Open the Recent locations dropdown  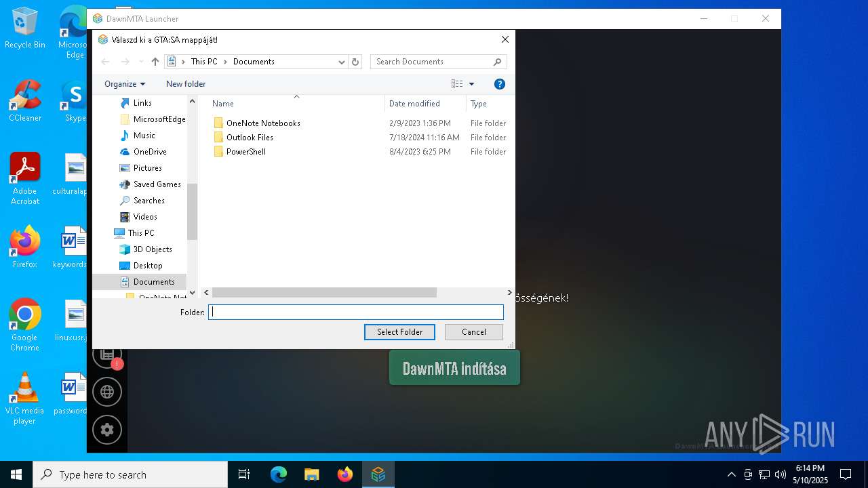coord(141,62)
